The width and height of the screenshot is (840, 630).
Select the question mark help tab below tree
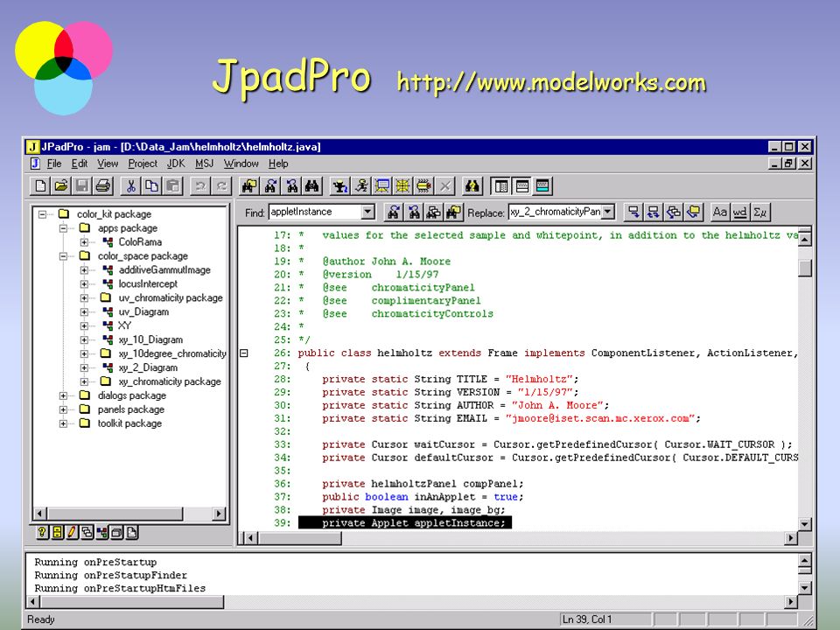(x=42, y=532)
